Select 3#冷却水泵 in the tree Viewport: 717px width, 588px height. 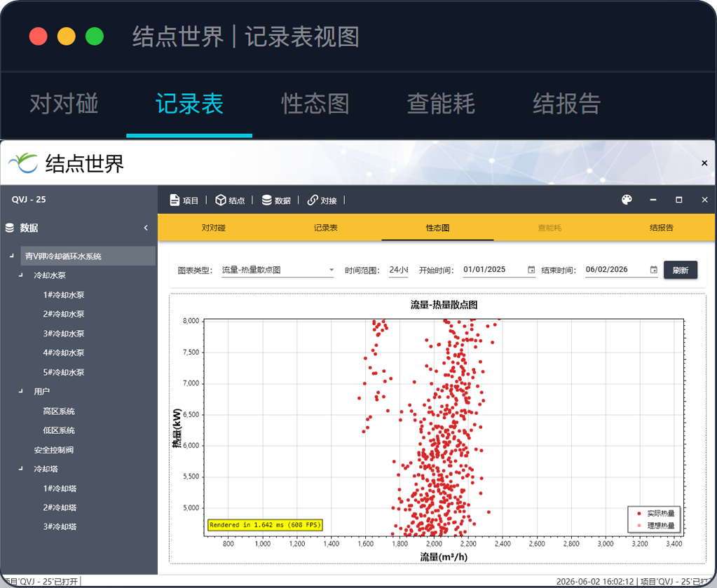(x=64, y=334)
